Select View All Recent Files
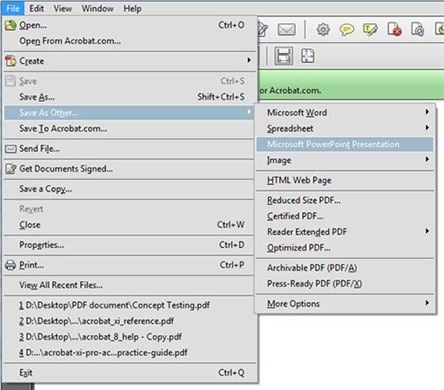Screen dimensions: 444x390 click(129, 285)
